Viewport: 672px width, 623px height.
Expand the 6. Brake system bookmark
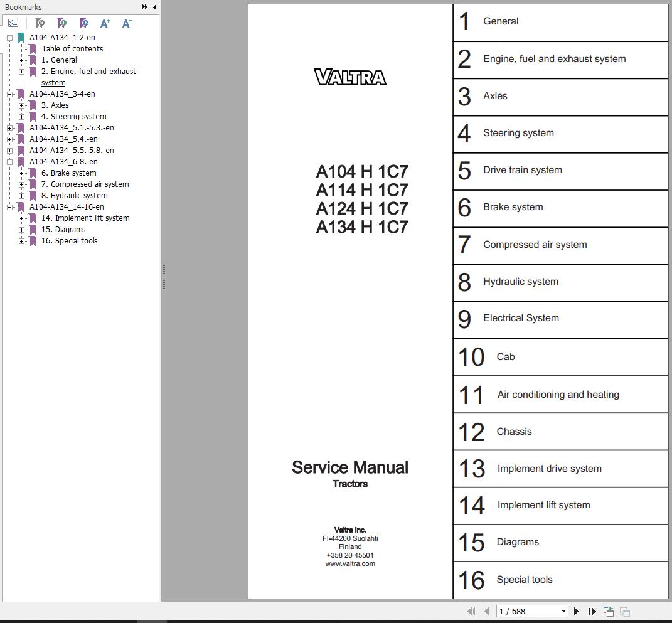point(21,173)
